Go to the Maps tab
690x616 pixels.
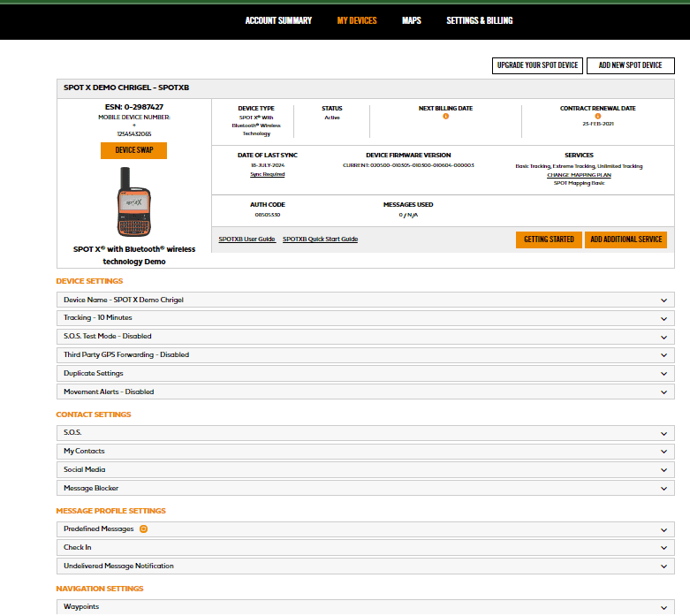(x=411, y=20)
